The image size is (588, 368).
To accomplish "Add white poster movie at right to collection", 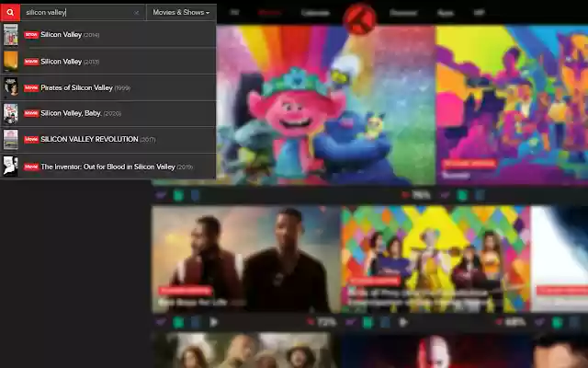I will [558, 322].
